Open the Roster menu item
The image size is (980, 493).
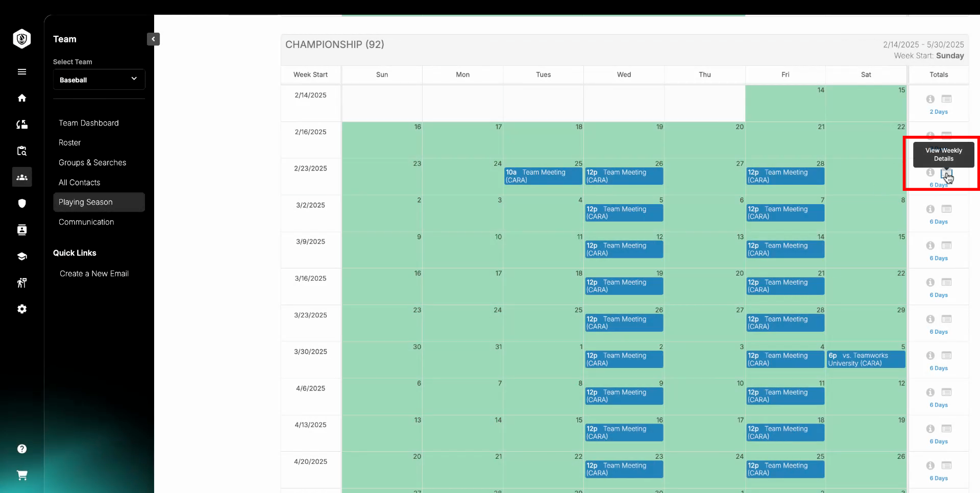70,143
